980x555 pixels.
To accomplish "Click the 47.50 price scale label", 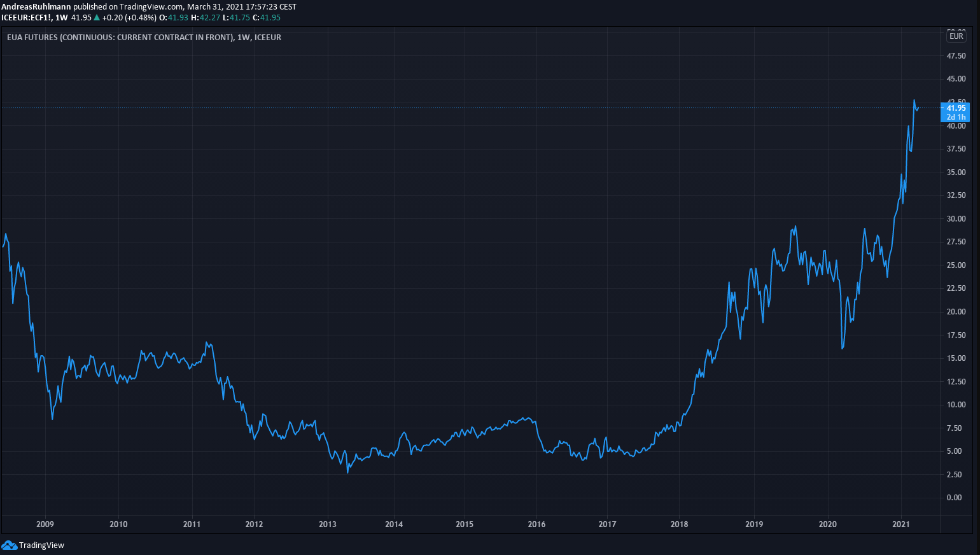I will (956, 56).
